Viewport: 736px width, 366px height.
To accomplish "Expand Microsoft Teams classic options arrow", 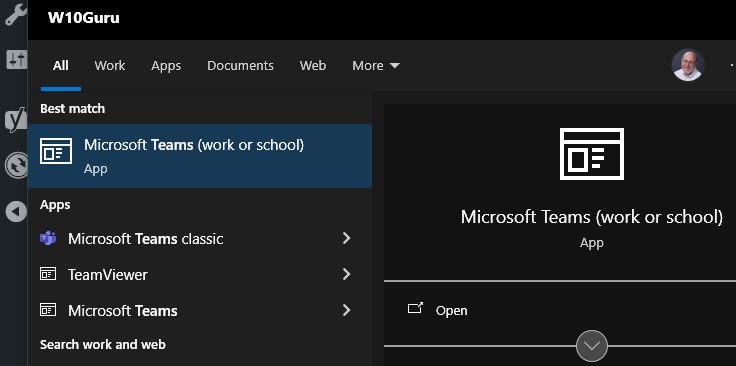I will click(346, 238).
